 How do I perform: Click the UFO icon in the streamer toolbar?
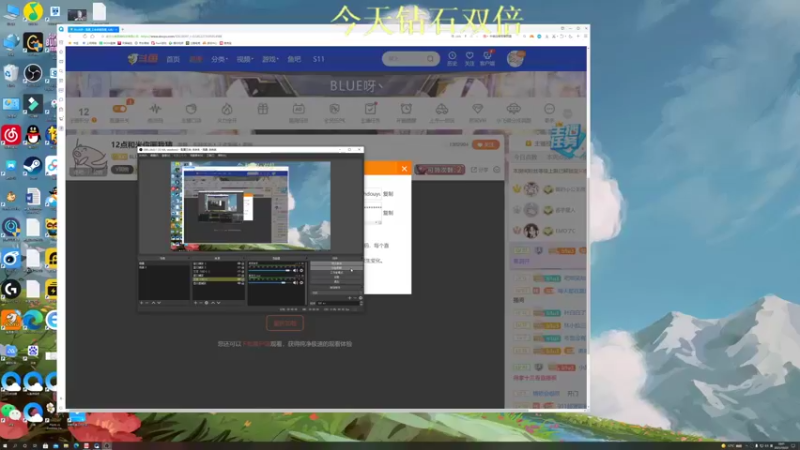click(513, 109)
